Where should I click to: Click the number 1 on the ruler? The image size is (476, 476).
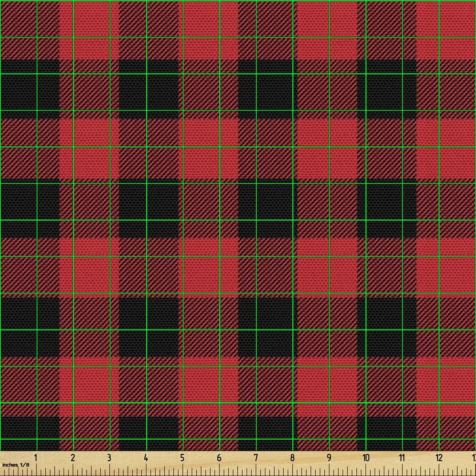(x=36, y=458)
